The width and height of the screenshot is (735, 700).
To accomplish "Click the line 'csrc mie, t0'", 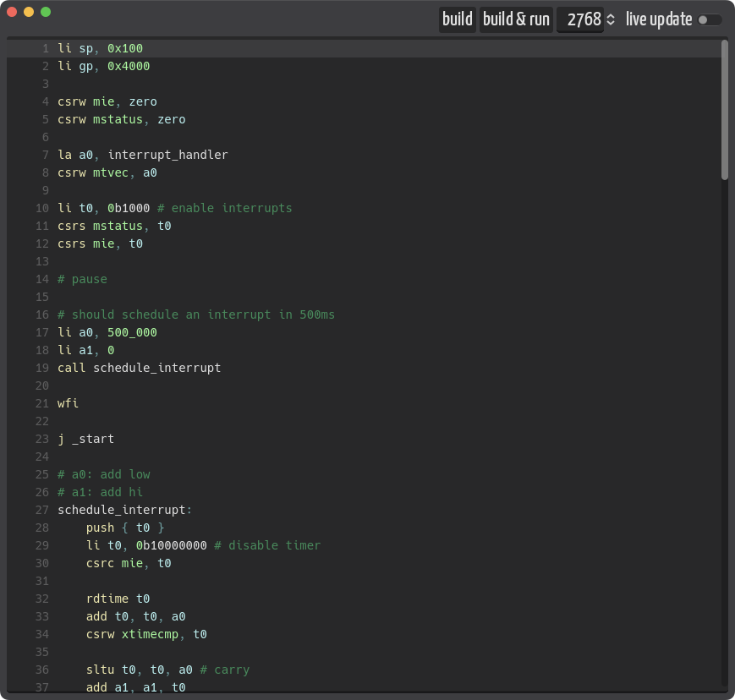I will (129, 564).
